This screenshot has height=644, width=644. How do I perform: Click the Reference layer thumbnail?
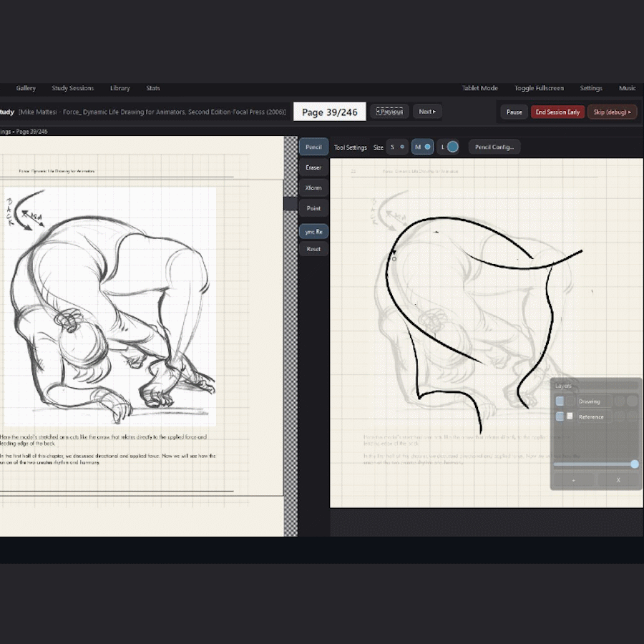[570, 416]
